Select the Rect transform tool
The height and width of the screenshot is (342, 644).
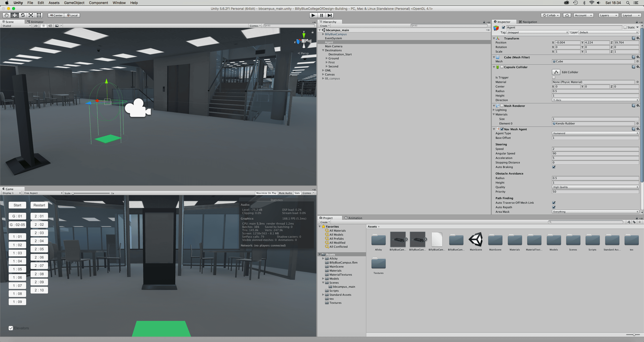39,15
